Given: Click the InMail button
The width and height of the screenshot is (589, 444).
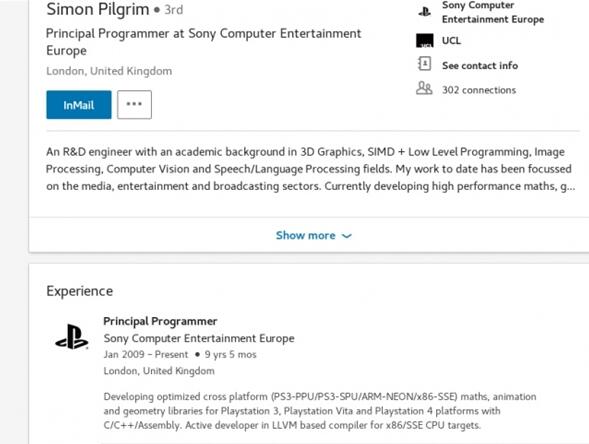Looking at the screenshot, I should pos(79,105).
